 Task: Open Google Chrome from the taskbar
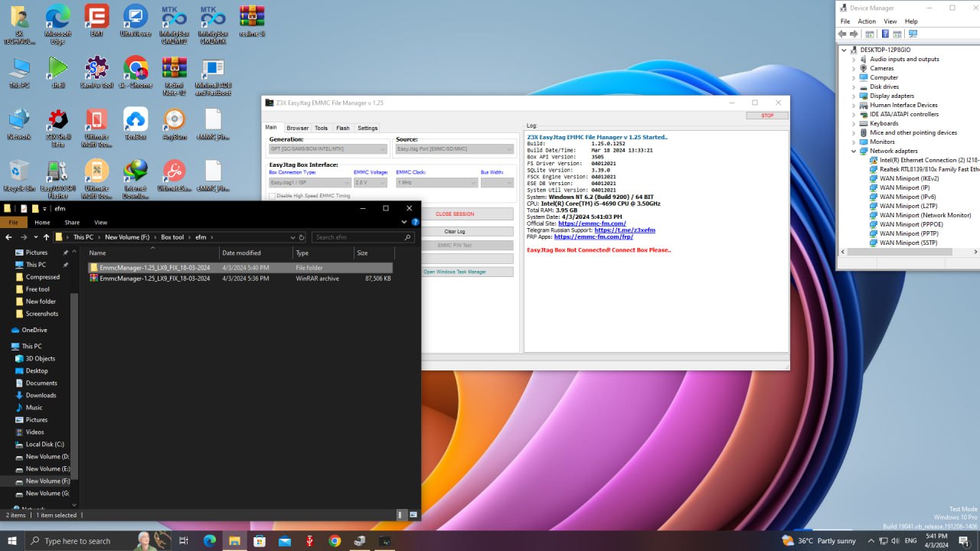click(x=335, y=540)
